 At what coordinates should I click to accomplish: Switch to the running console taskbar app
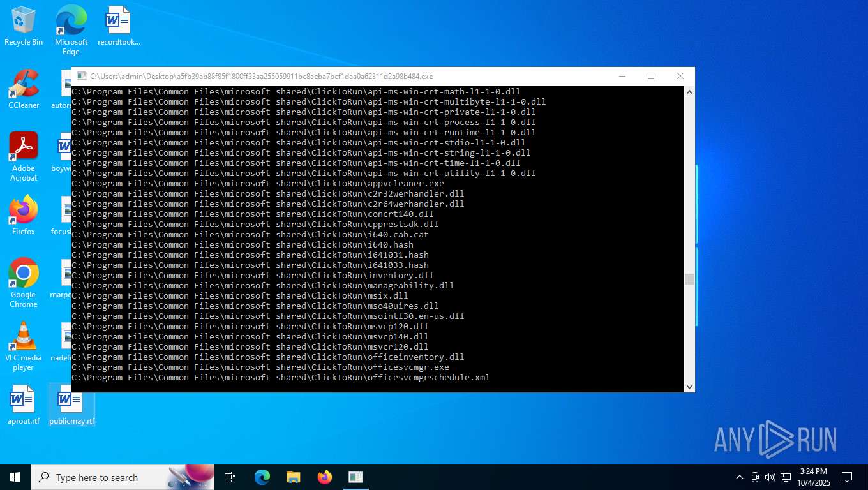[x=355, y=477]
